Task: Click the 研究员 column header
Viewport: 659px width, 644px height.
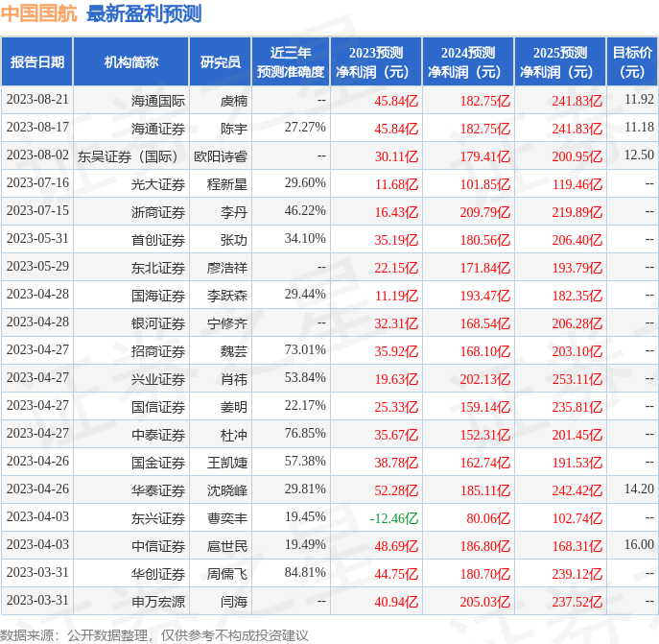Action: [221, 61]
